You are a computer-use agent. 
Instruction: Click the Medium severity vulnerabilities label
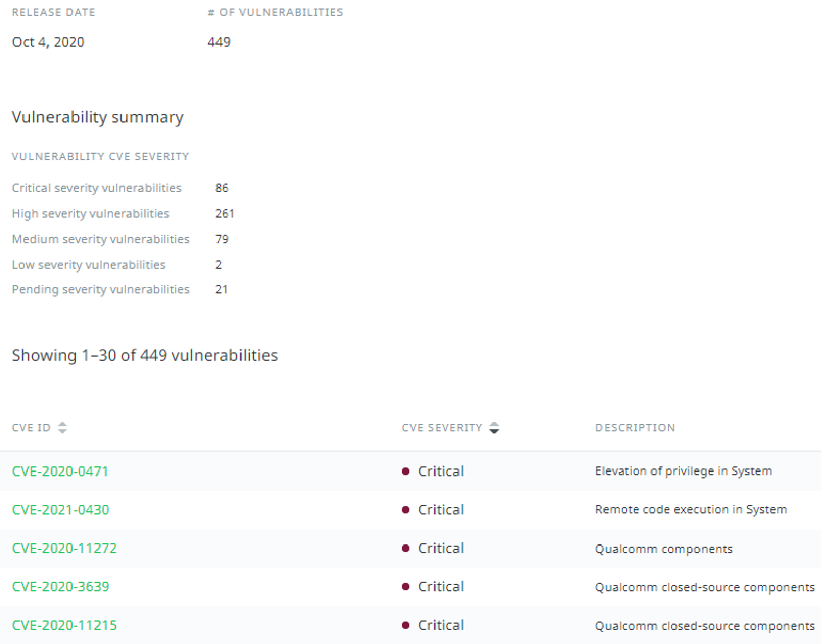pyautogui.click(x=101, y=239)
